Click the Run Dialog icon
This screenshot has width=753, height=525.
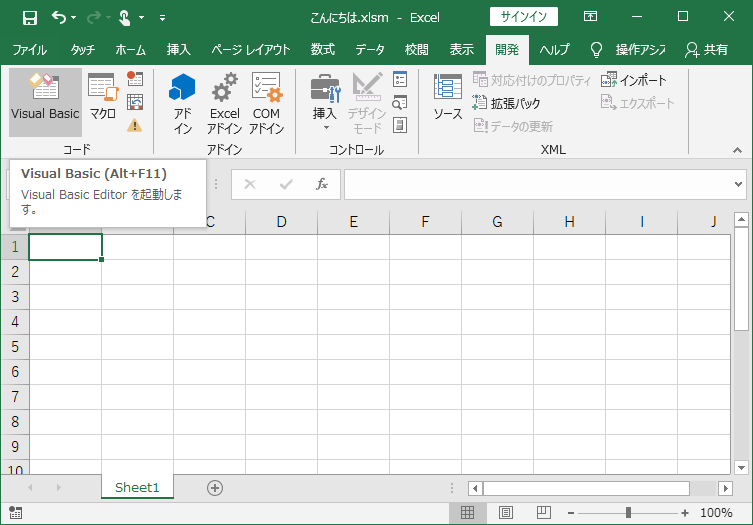[x=400, y=125]
